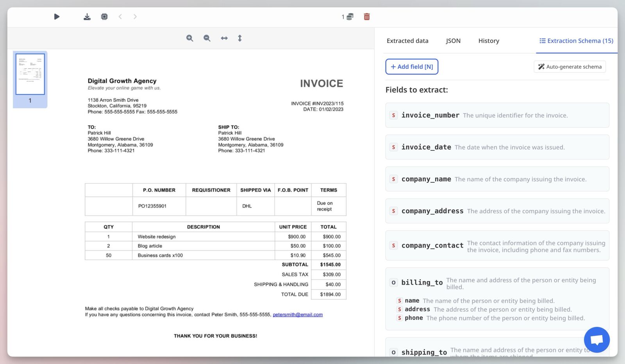625x364 pixels.
Task: Select the invoice_number field
Action: tap(497, 115)
